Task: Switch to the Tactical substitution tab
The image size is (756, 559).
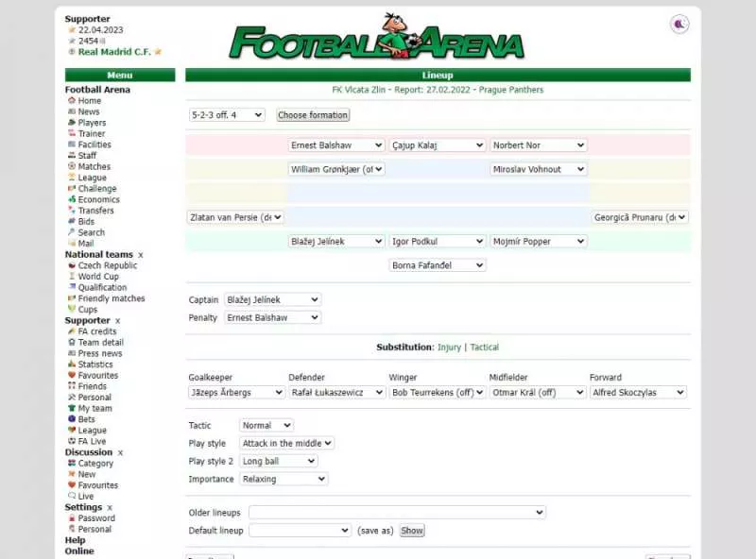Action: 485,347
